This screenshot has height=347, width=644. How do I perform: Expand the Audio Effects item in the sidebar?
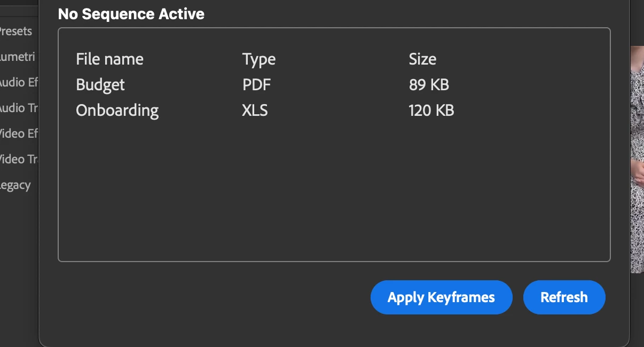(19, 82)
